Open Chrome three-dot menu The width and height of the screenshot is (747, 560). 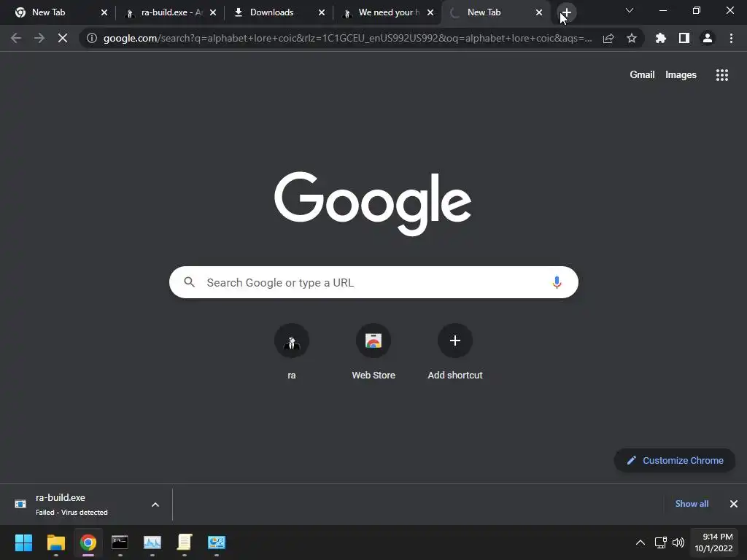click(x=731, y=38)
